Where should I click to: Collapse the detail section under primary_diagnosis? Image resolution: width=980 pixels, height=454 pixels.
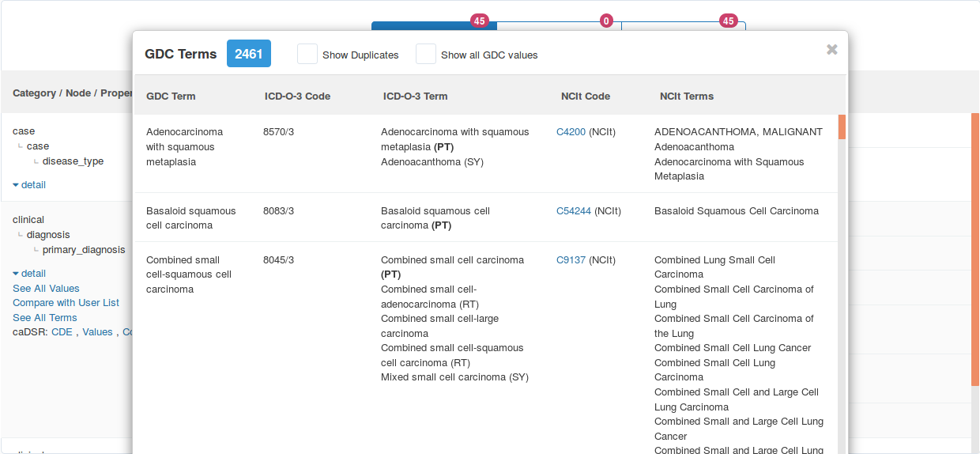[29, 274]
